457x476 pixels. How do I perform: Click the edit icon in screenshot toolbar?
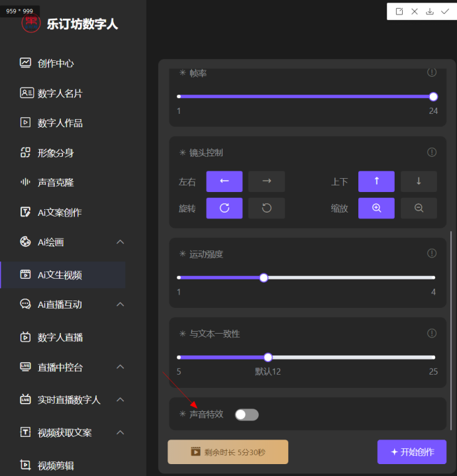(x=399, y=11)
